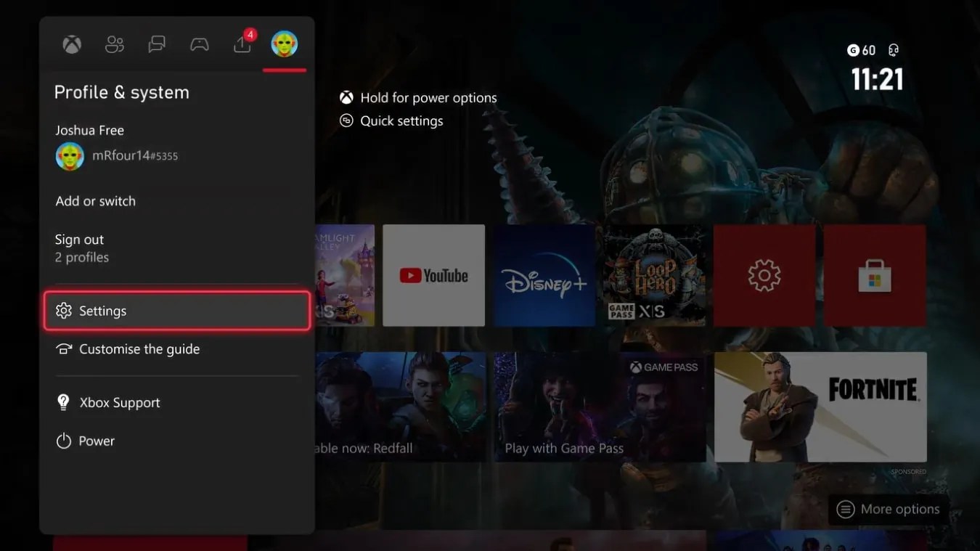Open the Xbox home guide tab

[x=70, y=44]
